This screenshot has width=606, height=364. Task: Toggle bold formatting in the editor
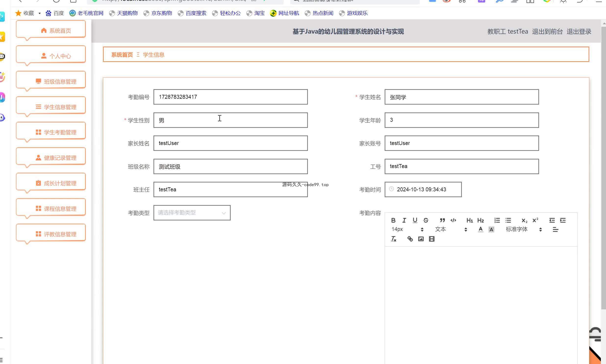(393, 220)
